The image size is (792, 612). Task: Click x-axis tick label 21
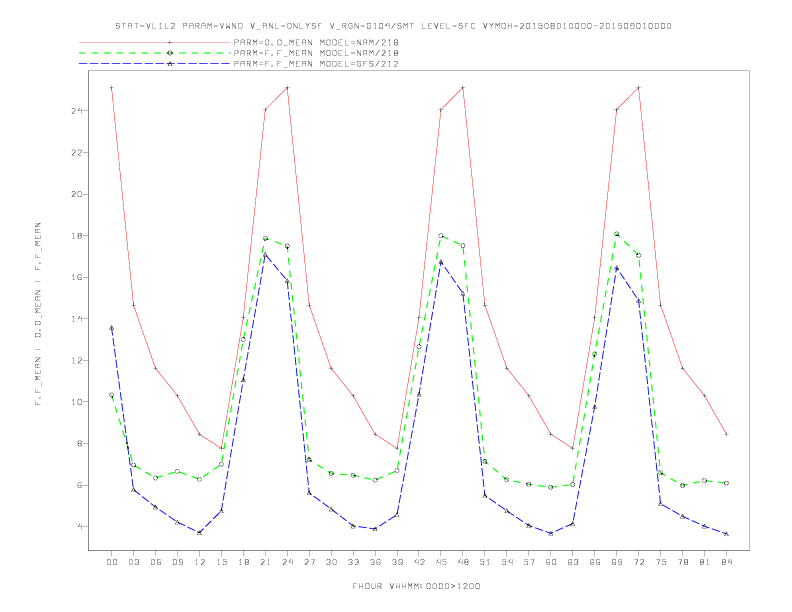point(265,562)
